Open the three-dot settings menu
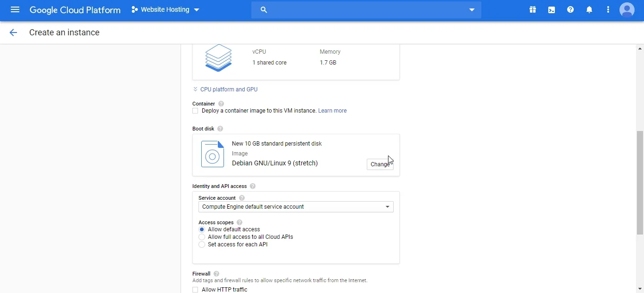 click(x=608, y=10)
